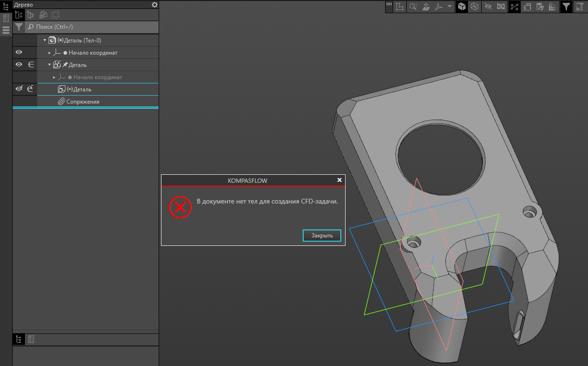This screenshot has height=366, width=588.
Task: Expand the first Начало координат node
Action: (x=49, y=53)
